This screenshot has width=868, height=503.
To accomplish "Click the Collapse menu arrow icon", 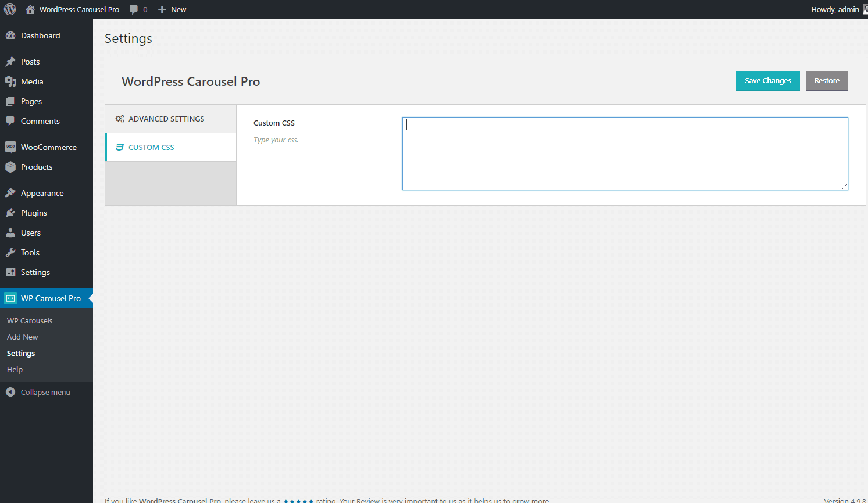I will [10, 392].
